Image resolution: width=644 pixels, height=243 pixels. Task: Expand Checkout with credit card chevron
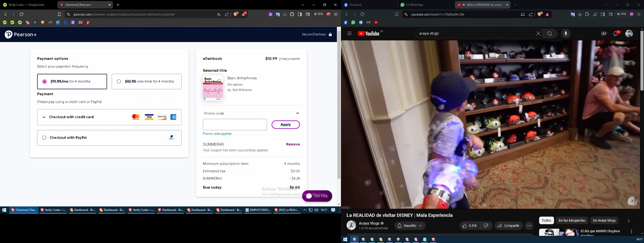[x=44, y=117]
